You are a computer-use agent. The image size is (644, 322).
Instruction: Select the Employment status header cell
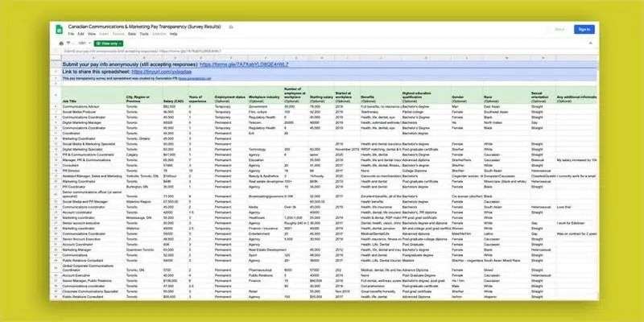pyautogui.click(x=230, y=95)
